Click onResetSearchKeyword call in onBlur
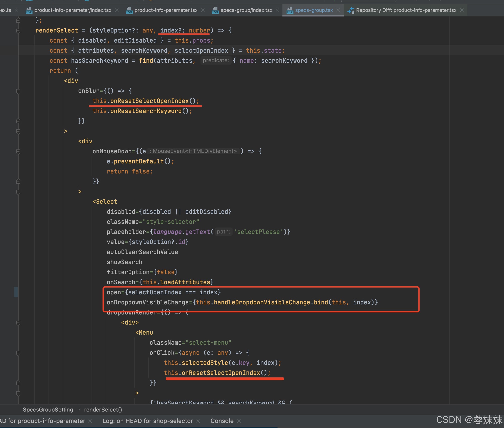Image resolution: width=504 pixels, height=428 pixels. tap(146, 111)
